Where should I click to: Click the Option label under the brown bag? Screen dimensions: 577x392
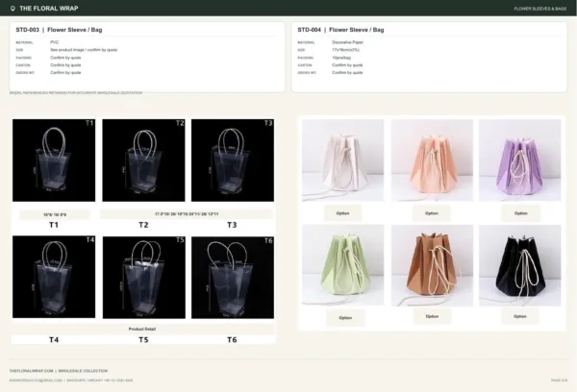click(432, 316)
